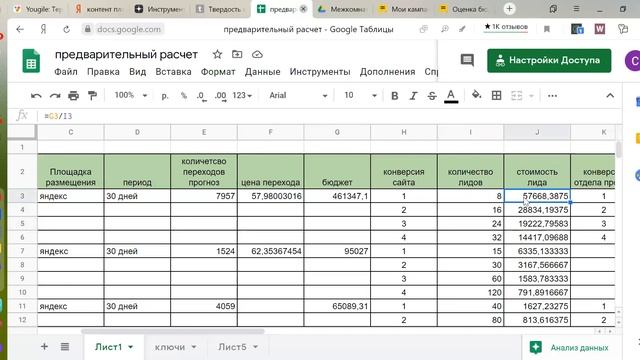640x360 pixels.
Task: Click Настройки Доступа share button
Action: pos(549,60)
